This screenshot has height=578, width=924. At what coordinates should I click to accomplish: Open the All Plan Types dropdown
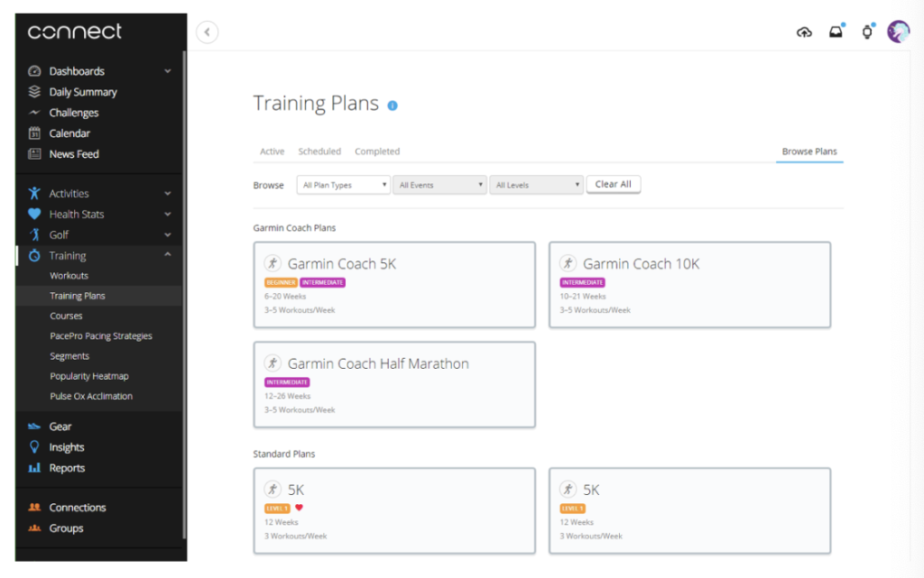point(343,185)
